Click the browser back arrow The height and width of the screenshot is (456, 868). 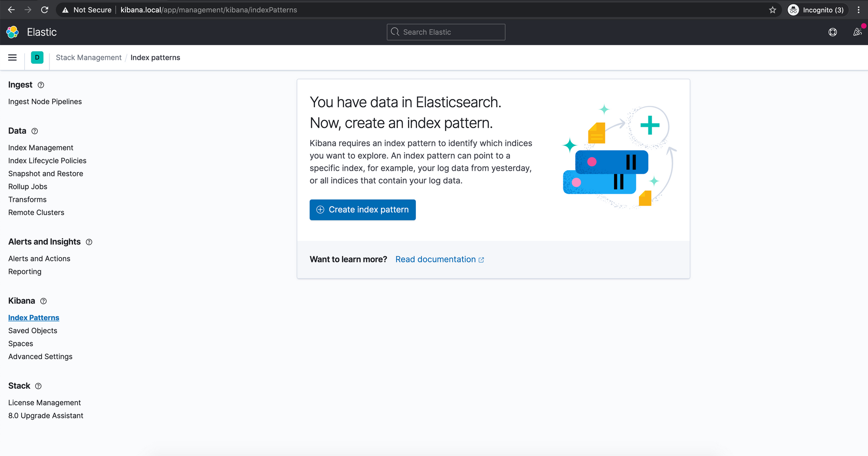(x=11, y=10)
